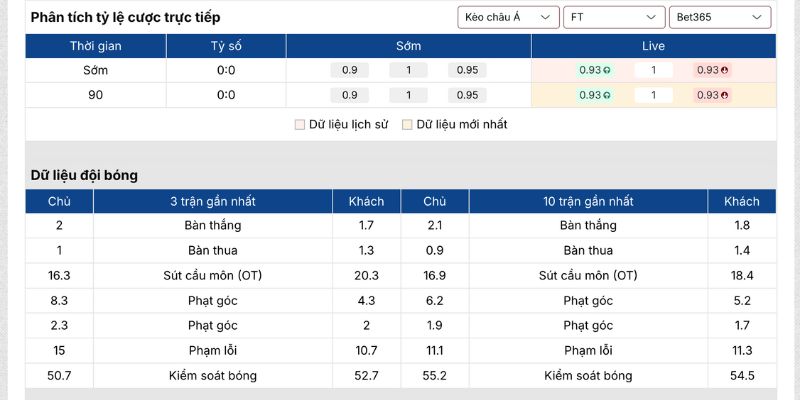Click red down-arrow icon in 90 row Live odds
The height and width of the screenshot is (400, 800).
[724, 95]
